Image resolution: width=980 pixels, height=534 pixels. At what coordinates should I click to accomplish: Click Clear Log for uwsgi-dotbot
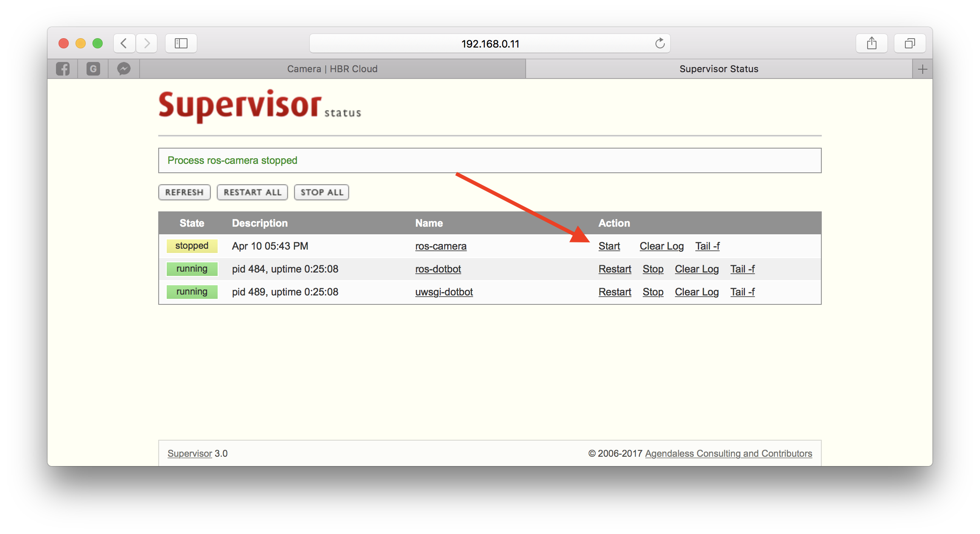click(x=696, y=291)
